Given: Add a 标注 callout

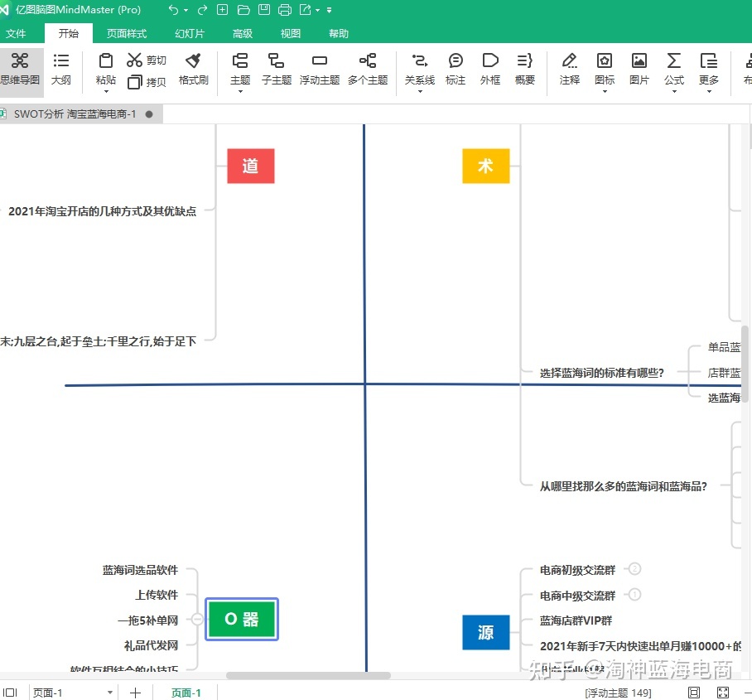Looking at the screenshot, I should [456, 69].
